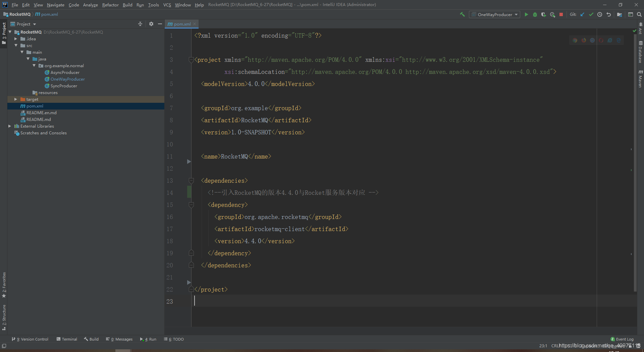Open Version Control tool window

tap(30, 339)
